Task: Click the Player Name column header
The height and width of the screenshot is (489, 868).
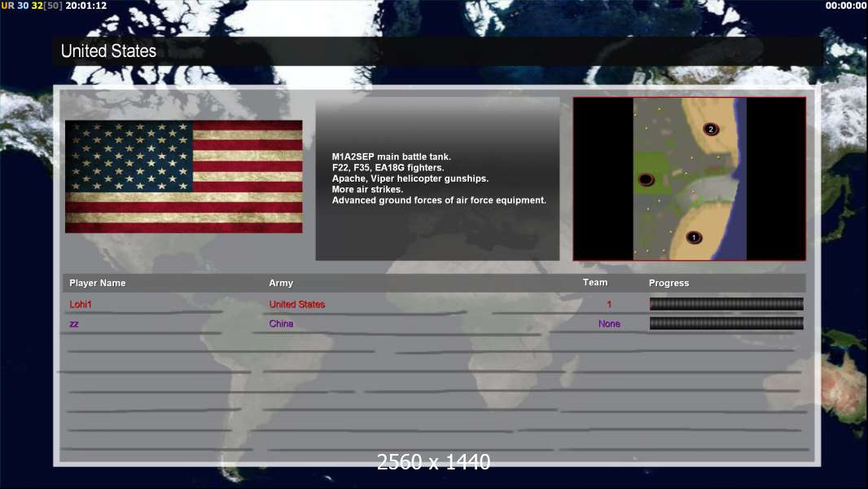Action: click(98, 283)
